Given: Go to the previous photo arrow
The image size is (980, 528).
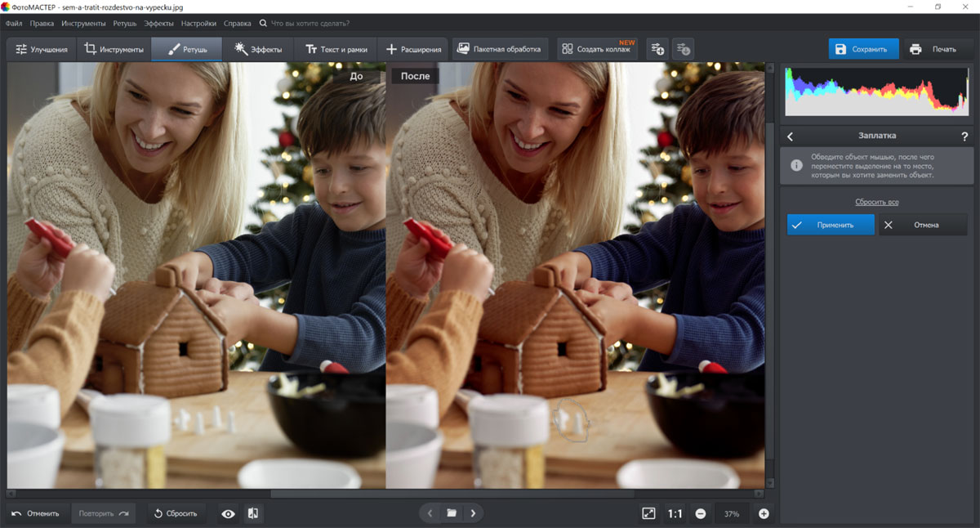Looking at the screenshot, I should tap(431, 513).
